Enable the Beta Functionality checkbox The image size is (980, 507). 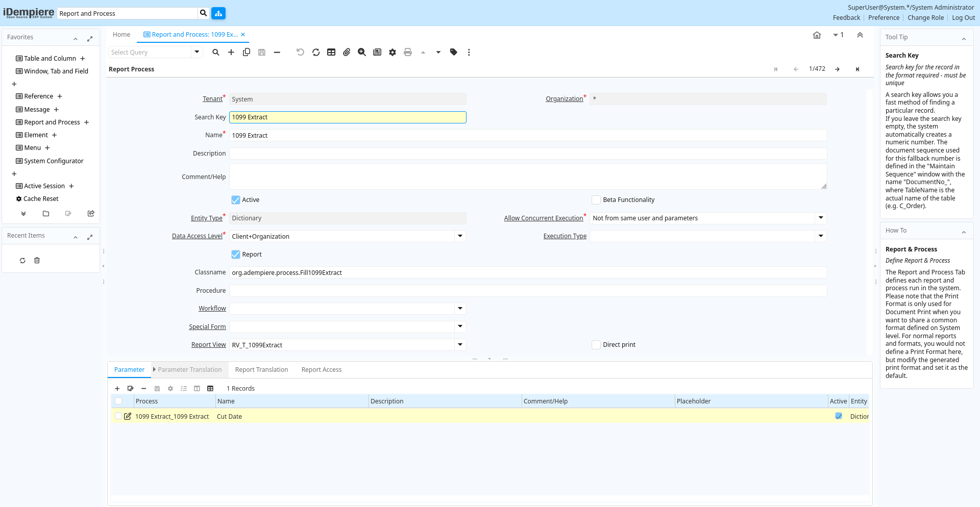pyautogui.click(x=596, y=200)
